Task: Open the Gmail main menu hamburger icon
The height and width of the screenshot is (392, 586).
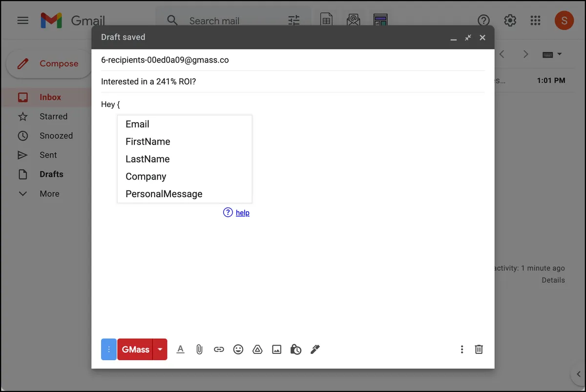Action: pyautogui.click(x=23, y=21)
